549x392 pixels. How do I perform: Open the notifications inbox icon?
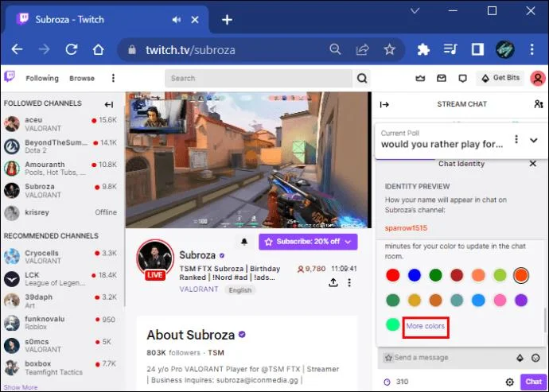[442, 78]
